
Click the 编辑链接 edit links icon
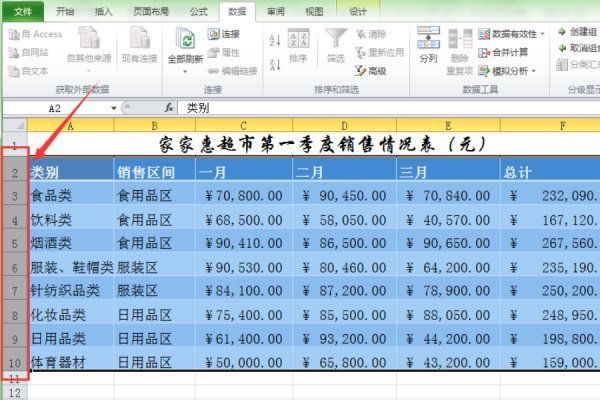[213, 71]
